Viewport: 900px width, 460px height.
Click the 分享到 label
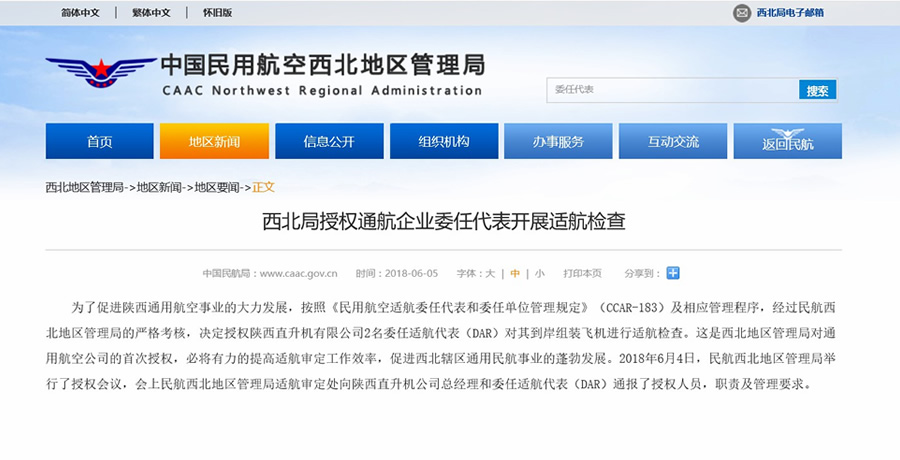[x=641, y=274]
